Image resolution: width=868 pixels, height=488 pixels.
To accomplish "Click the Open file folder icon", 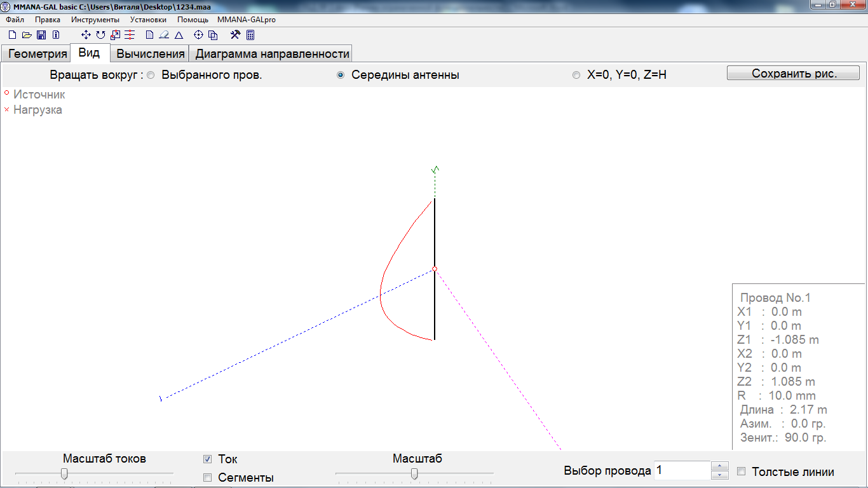I will click(x=27, y=35).
